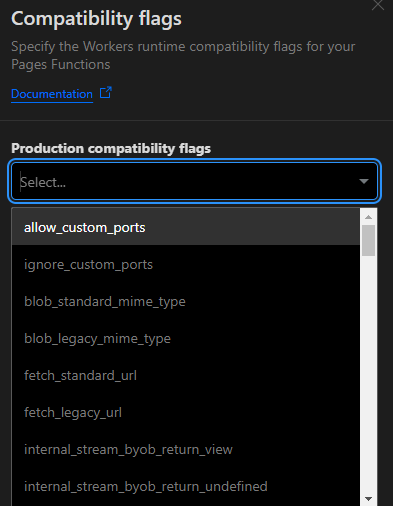Image resolution: width=393 pixels, height=506 pixels.
Task: Select internal_stream_byob_return_undefined option
Action: coord(186,486)
